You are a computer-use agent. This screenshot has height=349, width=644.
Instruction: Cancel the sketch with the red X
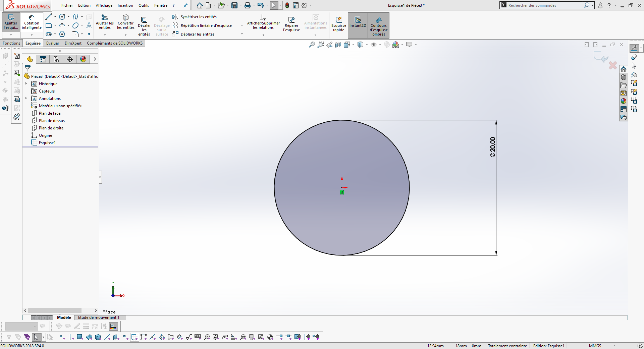(612, 65)
